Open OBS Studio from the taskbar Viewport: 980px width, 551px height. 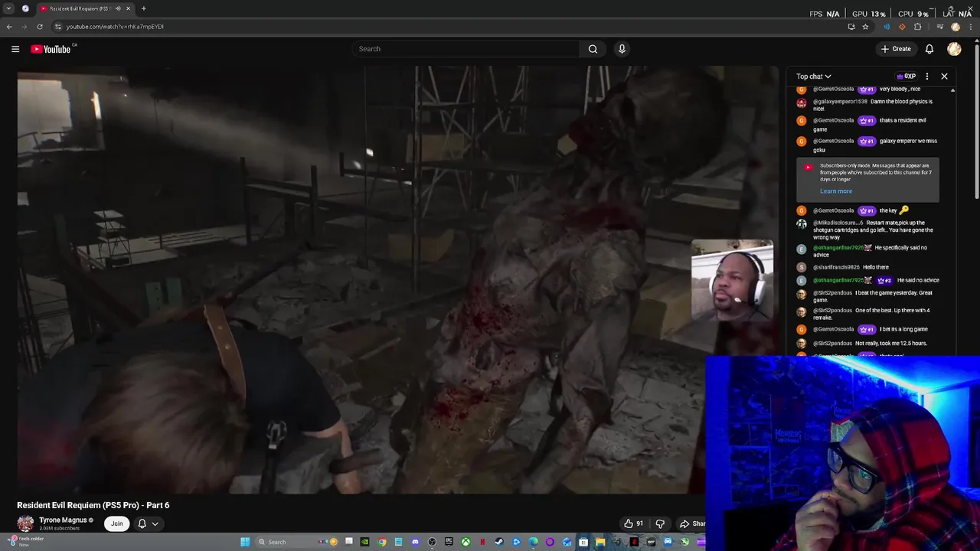432,542
